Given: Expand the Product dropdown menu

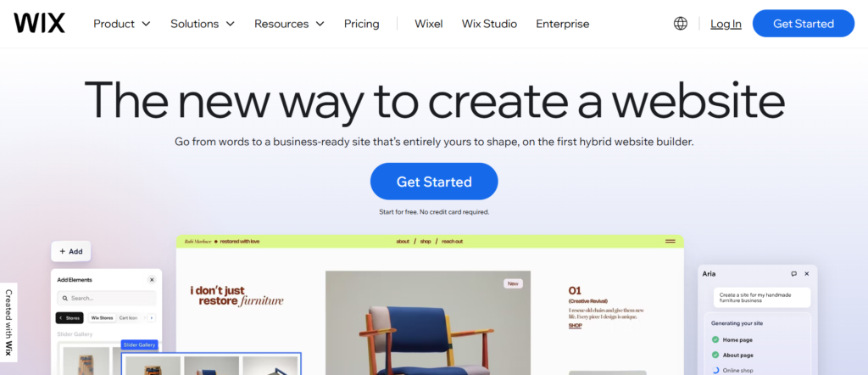Looking at the screenshot, I should [x=122, y=24].
